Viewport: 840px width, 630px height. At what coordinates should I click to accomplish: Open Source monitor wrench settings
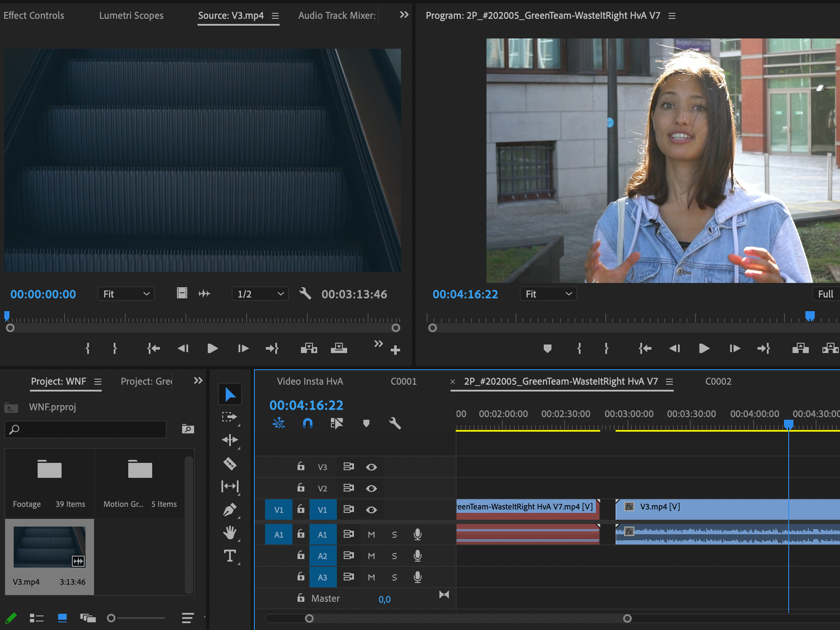pyautogui.click(x=305, y=294)
